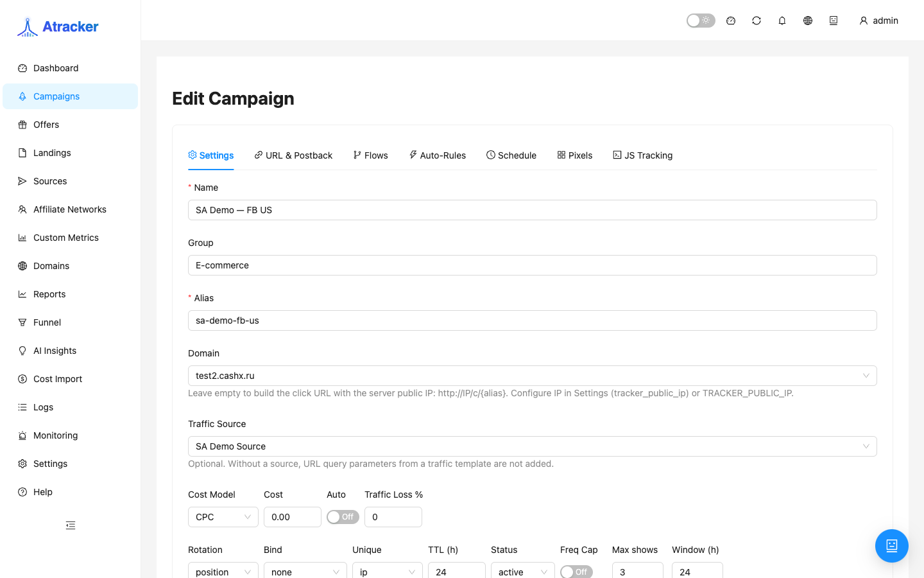
Task: Turn on the Freq Cap switch
Action: pyautogui.click(x=576, y=572)
